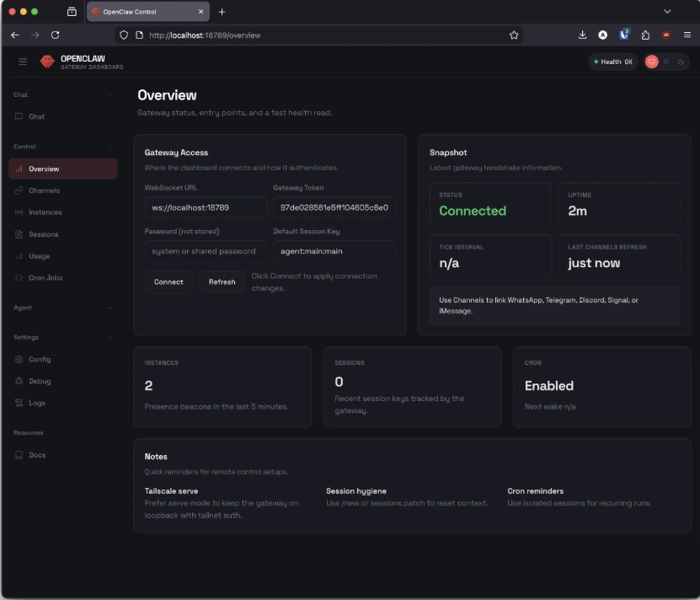Close the OpenClaw Control tab
Screen dimensions: 700x600
click(200, 12)
